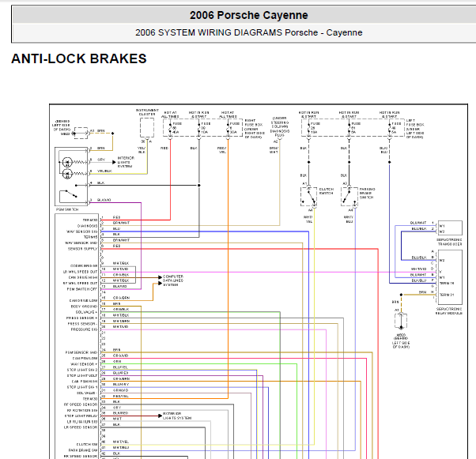476x459 pixels.
Task: Click the 'SENSOR SUPPLY' pin label
Action: point(82,249)
